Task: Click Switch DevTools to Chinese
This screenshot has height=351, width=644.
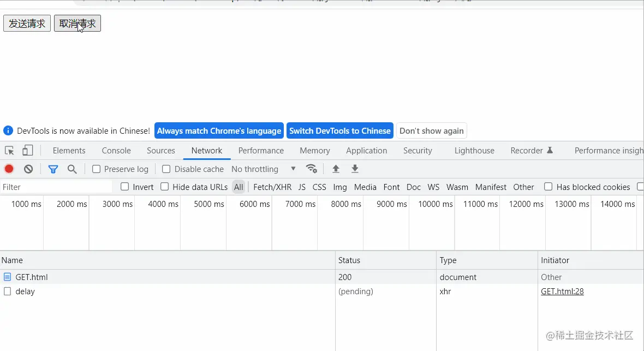Action: [339, 130]
